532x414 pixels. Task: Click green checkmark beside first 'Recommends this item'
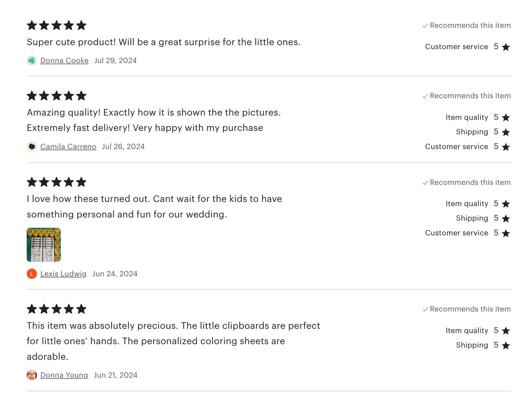pyautogui.click(x=425, y=26)
